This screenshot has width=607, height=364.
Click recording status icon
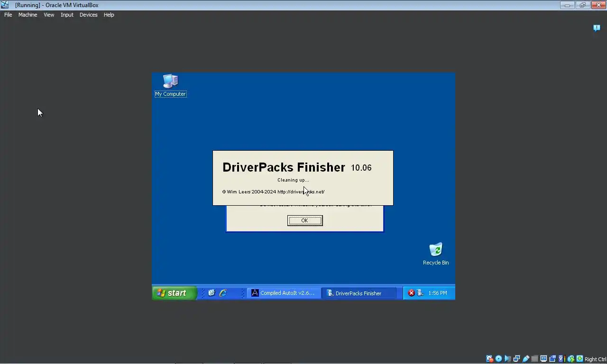(552, 359)
